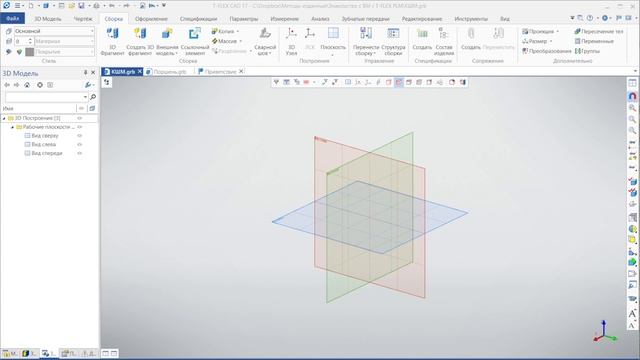Open the Анализ ribbon tab

coord(320,19)
